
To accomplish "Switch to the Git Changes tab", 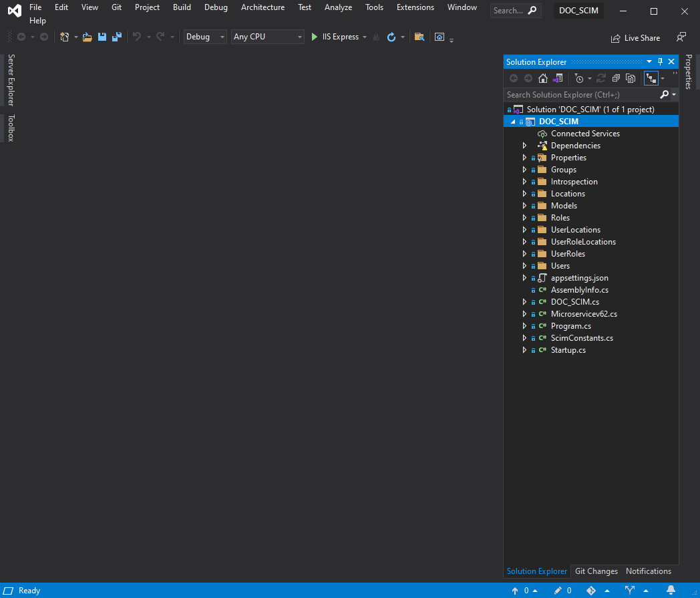I will [596, 571].
